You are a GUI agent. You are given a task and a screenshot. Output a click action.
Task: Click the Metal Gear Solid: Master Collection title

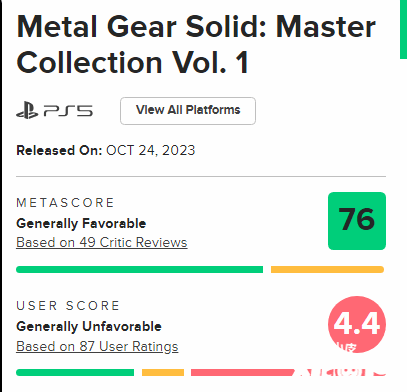196,44
